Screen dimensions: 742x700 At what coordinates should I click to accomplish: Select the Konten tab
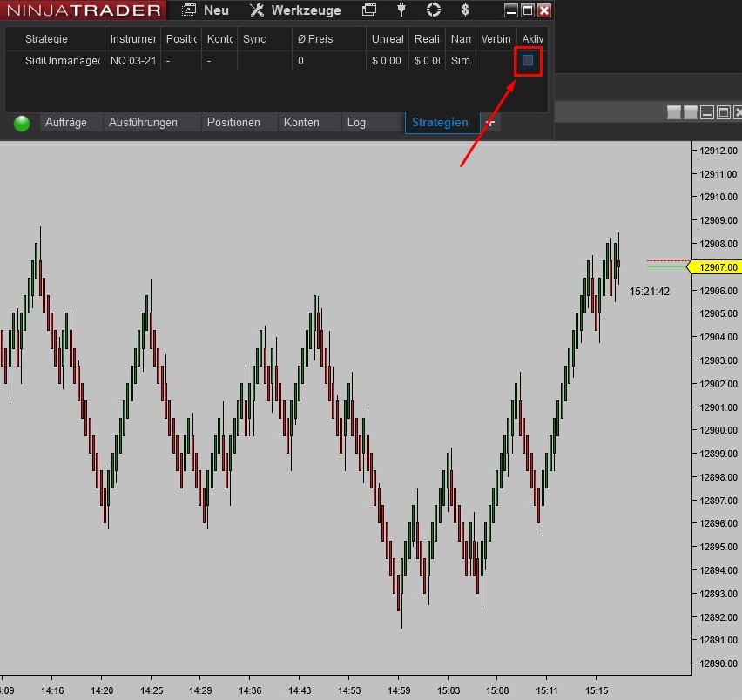[x=301, y=123]
